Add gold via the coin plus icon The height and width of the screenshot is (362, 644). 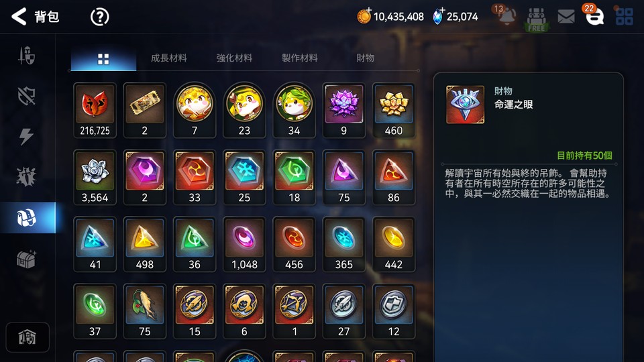click(x=364, y=15)
